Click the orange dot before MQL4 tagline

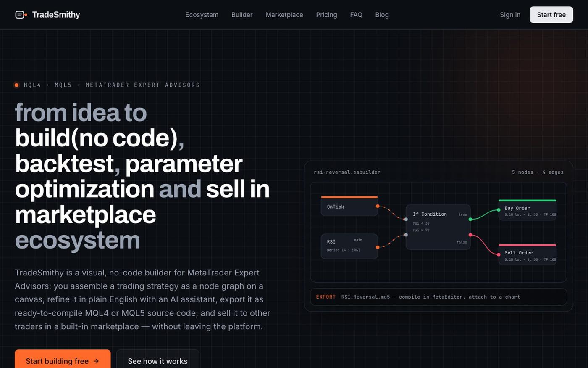(x=17, y=85)
